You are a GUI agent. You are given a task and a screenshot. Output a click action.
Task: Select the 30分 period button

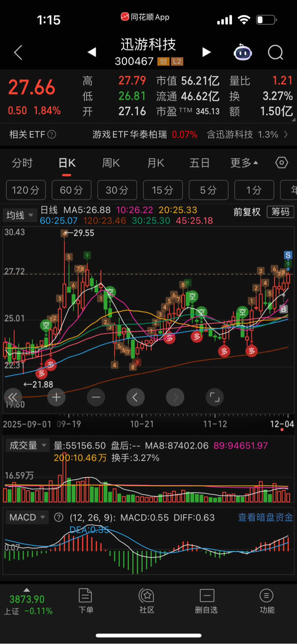(x=117, y=190)
